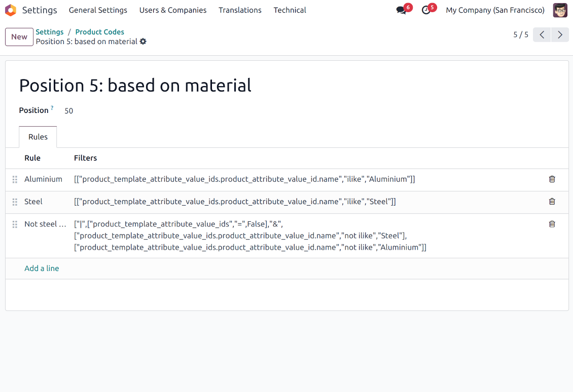Click the Steel row drag handle

coord(15,202)
